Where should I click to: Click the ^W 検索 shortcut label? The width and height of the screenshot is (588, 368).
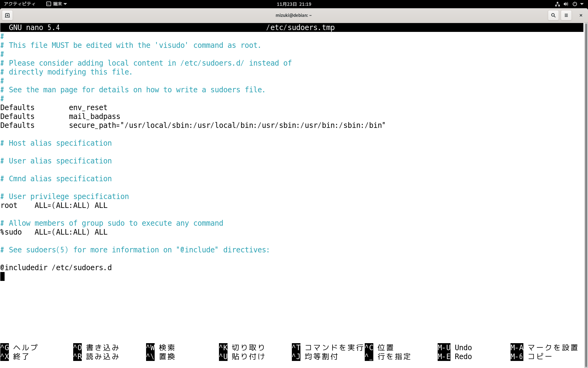pos(160,347)
